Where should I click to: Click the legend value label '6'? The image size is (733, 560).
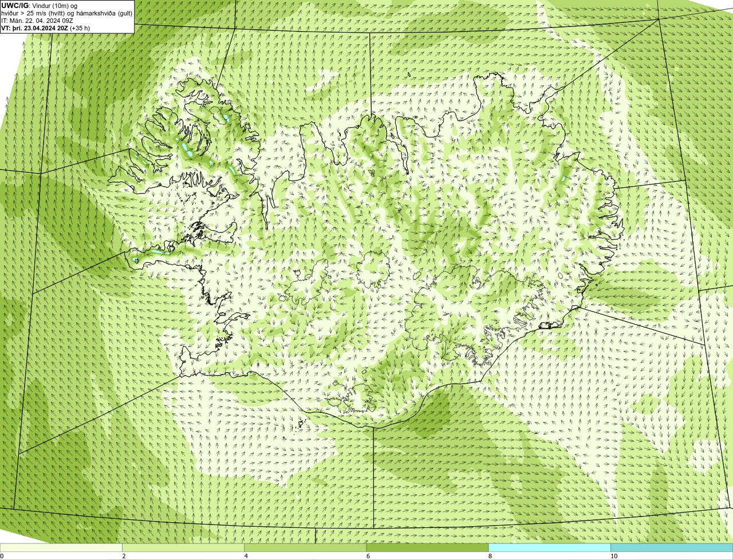[x=368, y=556]
